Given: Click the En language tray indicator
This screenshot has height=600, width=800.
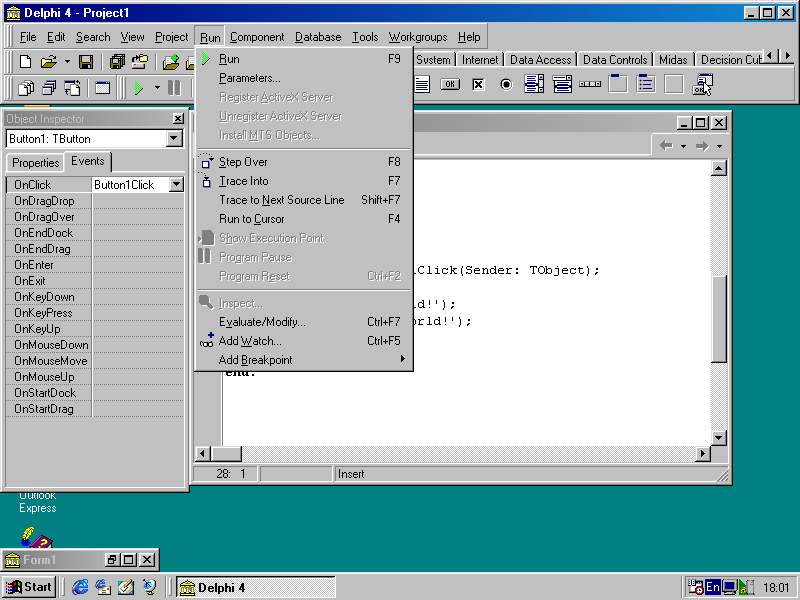Looking at the screenshot, I should (712, 587).
